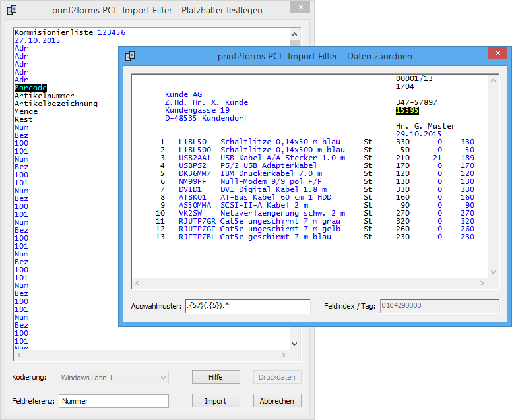This screenshot has height=420, width=512.
Task: Click the Druckdaten button
Action: tap(277, 377)
